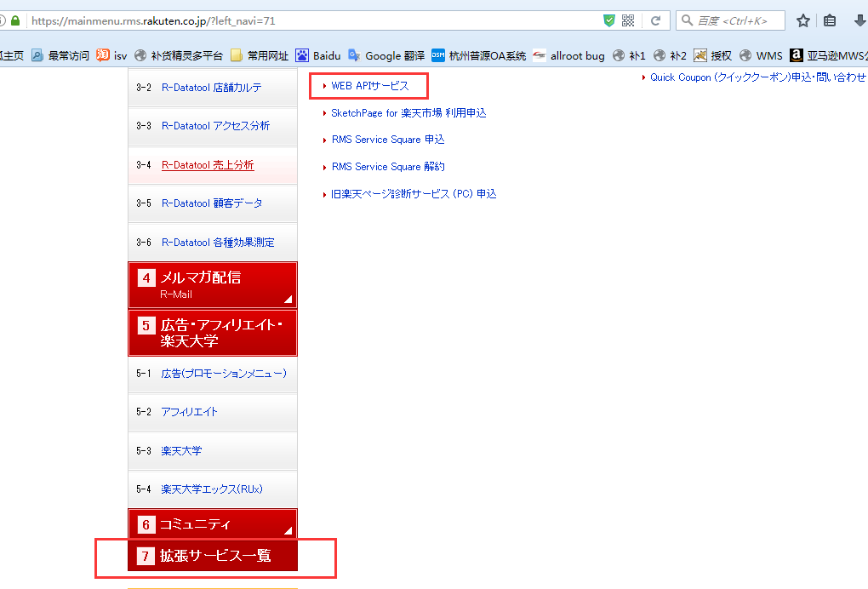The image size is (868, 589).
Task: Open 3-6 R-Datatool 各種効果測定
Action: (x=218, y=243)
